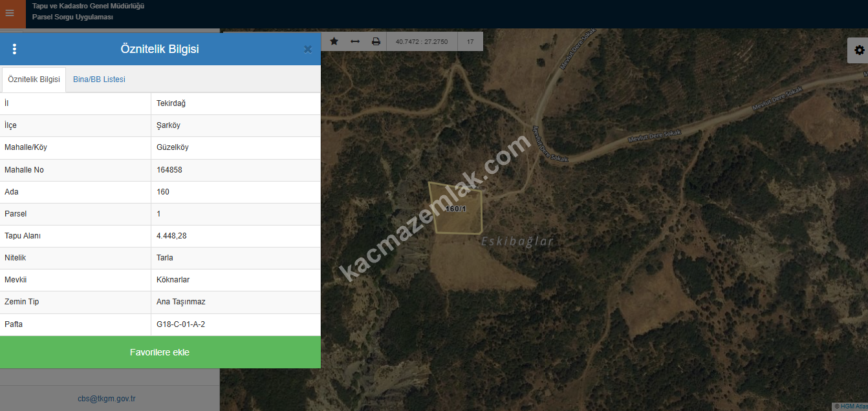Click the zoom level 17 indicator
Viewport: 868px width, 411px height.
470,41
